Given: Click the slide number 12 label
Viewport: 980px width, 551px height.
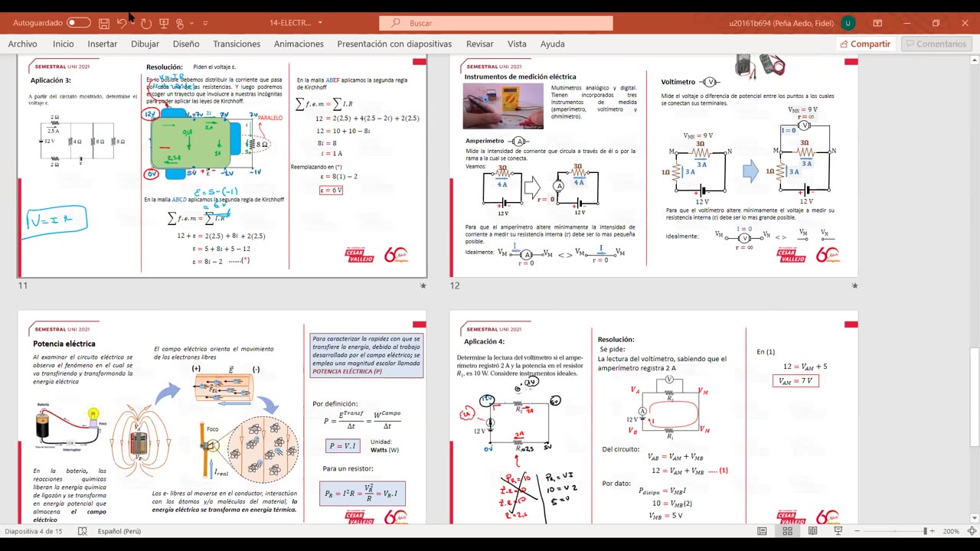Looking at the screenshot, I should pyautogui.click(x=455, y=285).
